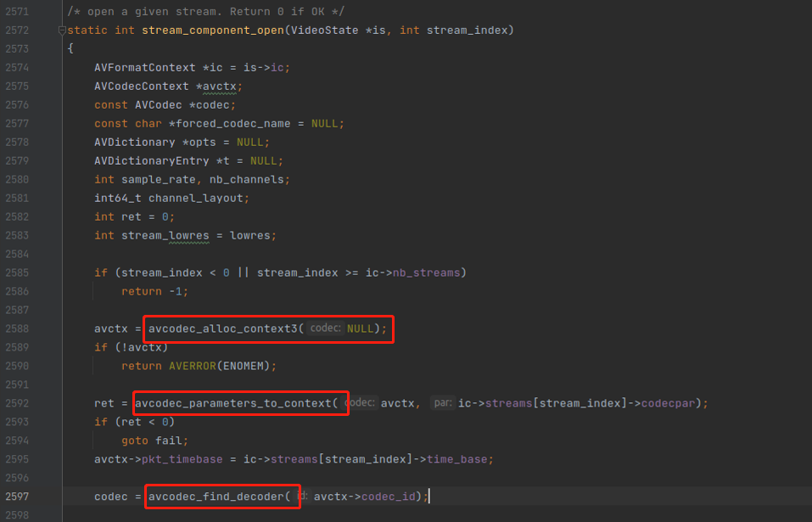Place cursor on the 'return -1' statement

click(153, 291)
